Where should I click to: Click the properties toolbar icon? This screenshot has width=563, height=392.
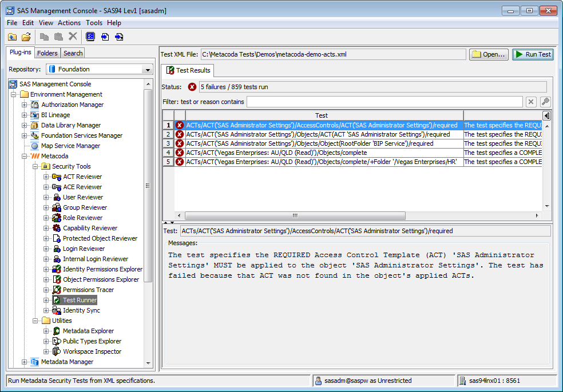90,37
